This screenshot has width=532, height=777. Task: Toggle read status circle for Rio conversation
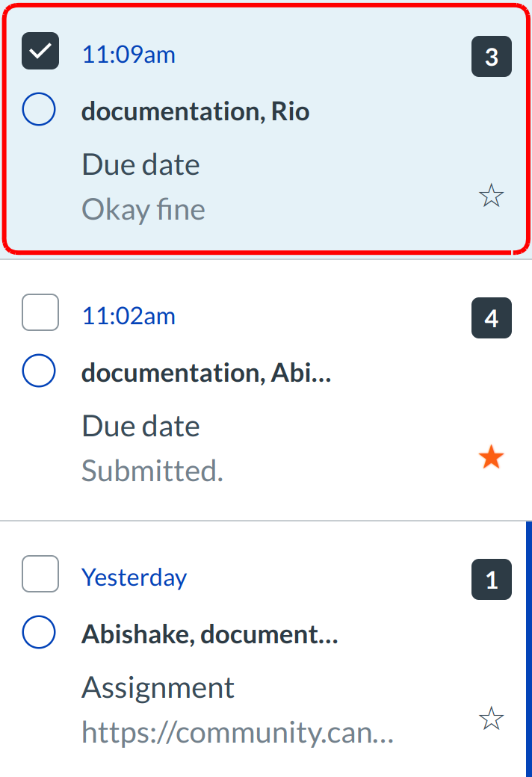click(39, 111)
